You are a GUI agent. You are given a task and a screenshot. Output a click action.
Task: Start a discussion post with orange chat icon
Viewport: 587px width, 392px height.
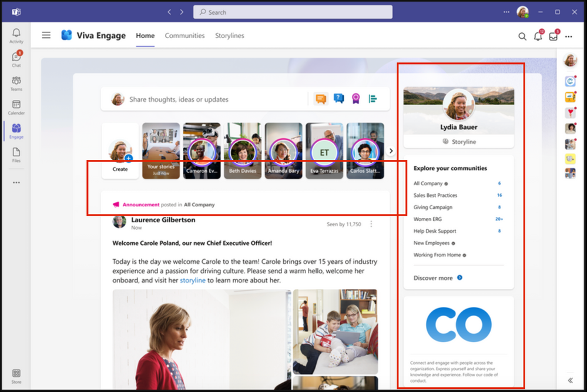321,99
